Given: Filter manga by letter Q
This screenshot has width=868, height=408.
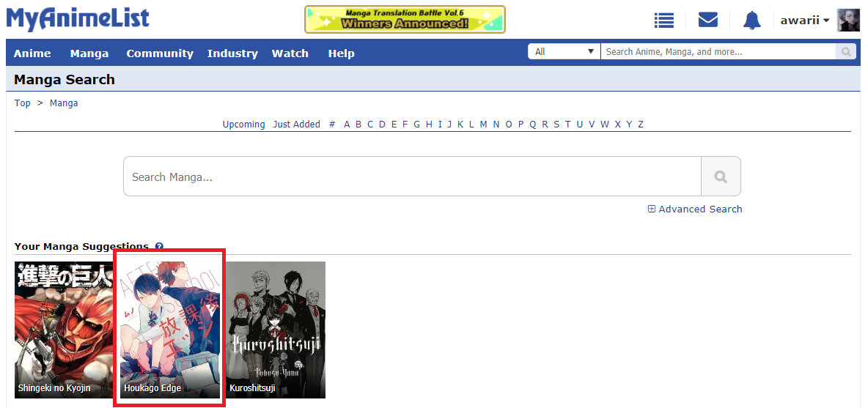Looking at the screenshot, I should (532, 125).
